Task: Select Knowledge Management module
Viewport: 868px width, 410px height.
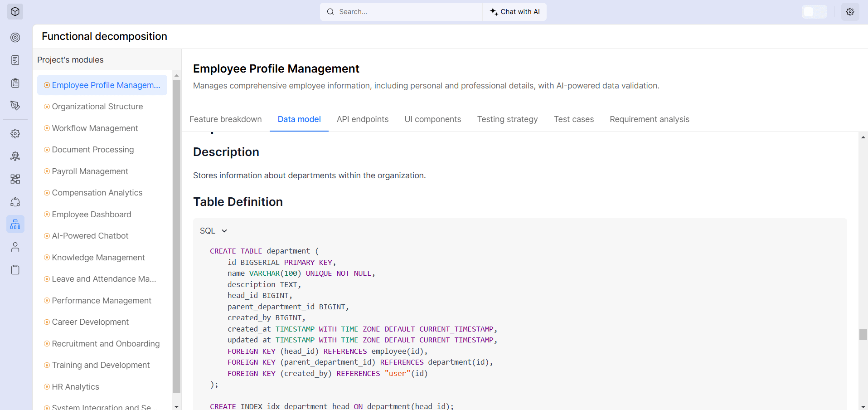Action: 102,258
